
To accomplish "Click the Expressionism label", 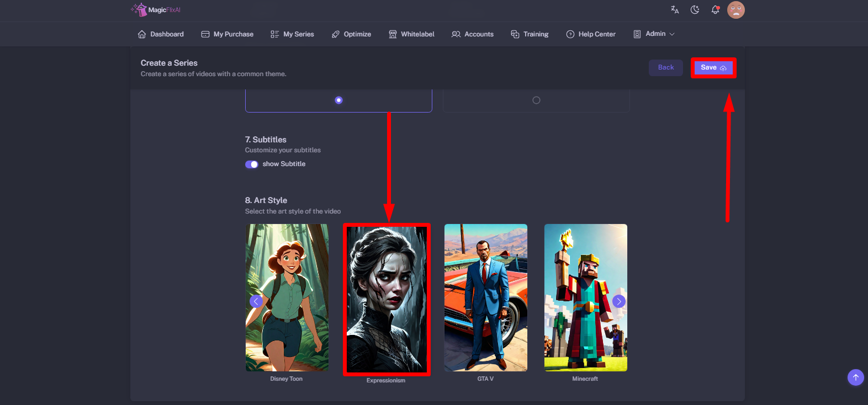I will [386, 381].
